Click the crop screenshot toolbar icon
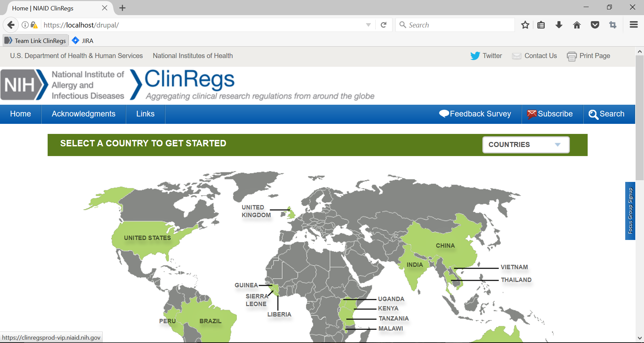The height and width of the screenshot is (343, 644). click(613, 25)
